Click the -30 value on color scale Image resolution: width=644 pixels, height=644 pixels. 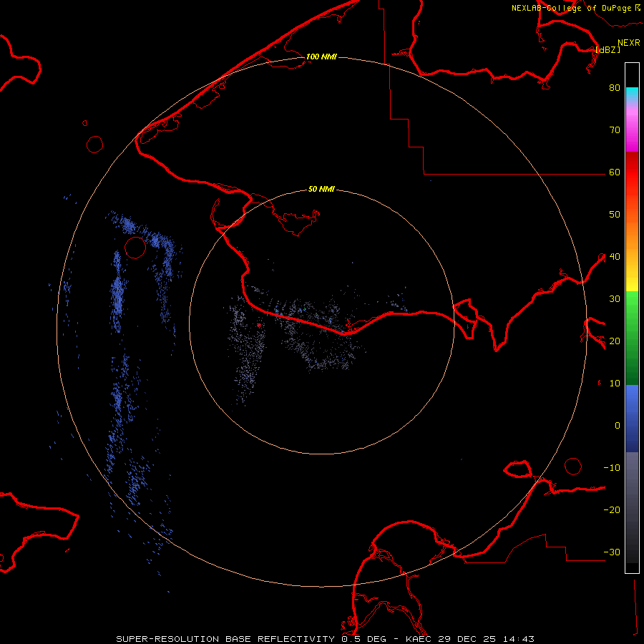point(612,552)
